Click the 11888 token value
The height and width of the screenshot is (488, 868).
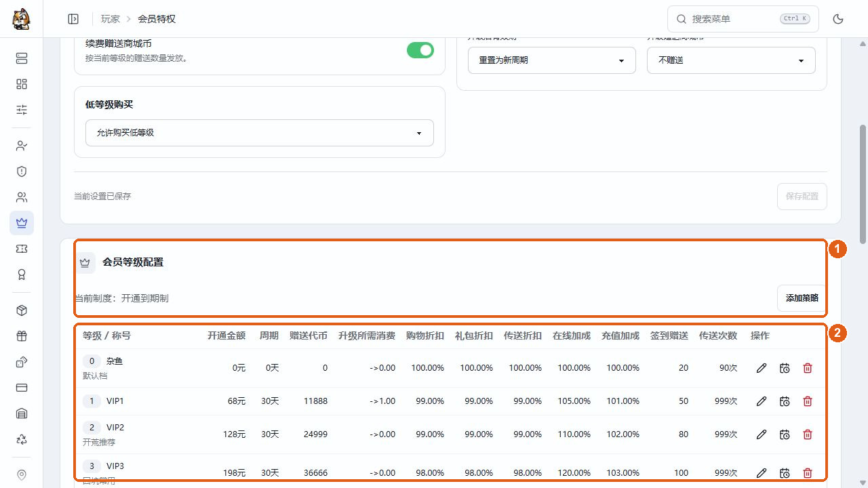point(315,401)
